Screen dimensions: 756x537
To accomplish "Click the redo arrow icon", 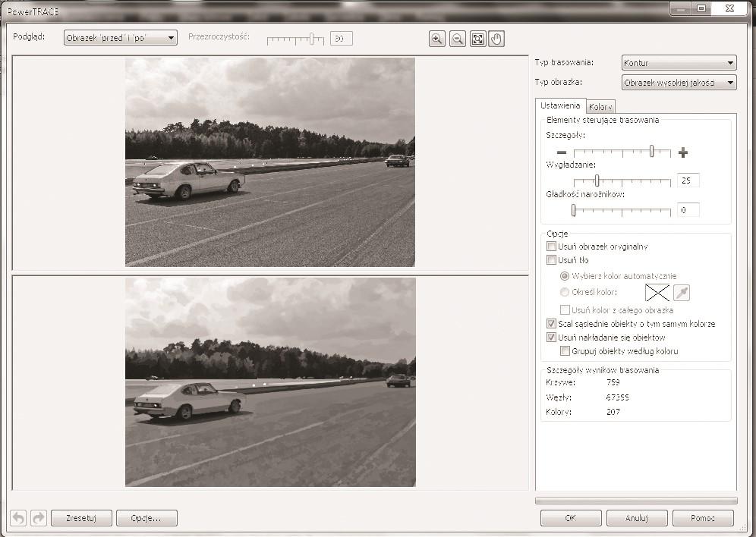I will [x=39, y=518].
